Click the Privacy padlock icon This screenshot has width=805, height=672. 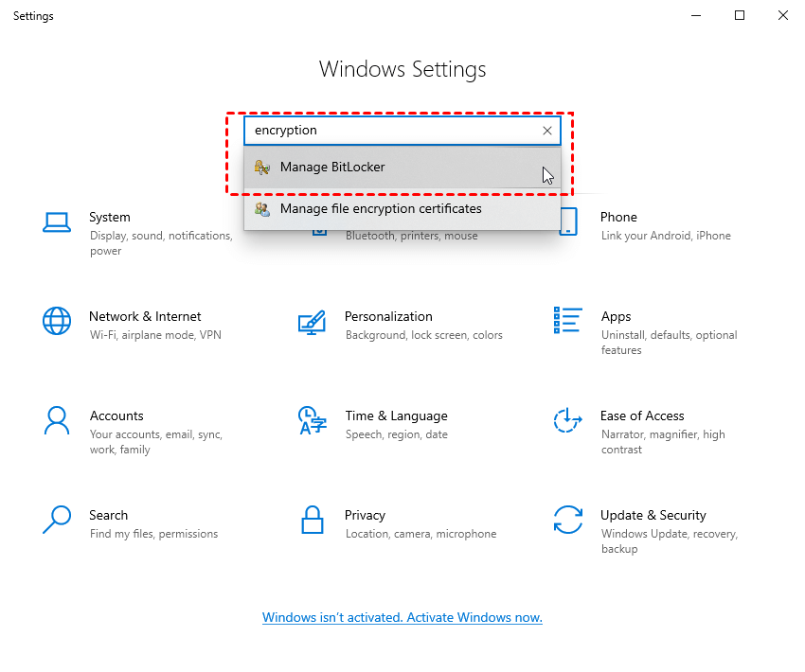coord(312,520)
